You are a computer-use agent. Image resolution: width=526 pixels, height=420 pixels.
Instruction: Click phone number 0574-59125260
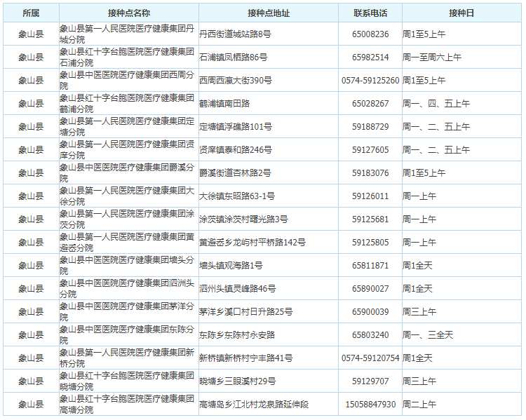[370, 81]
